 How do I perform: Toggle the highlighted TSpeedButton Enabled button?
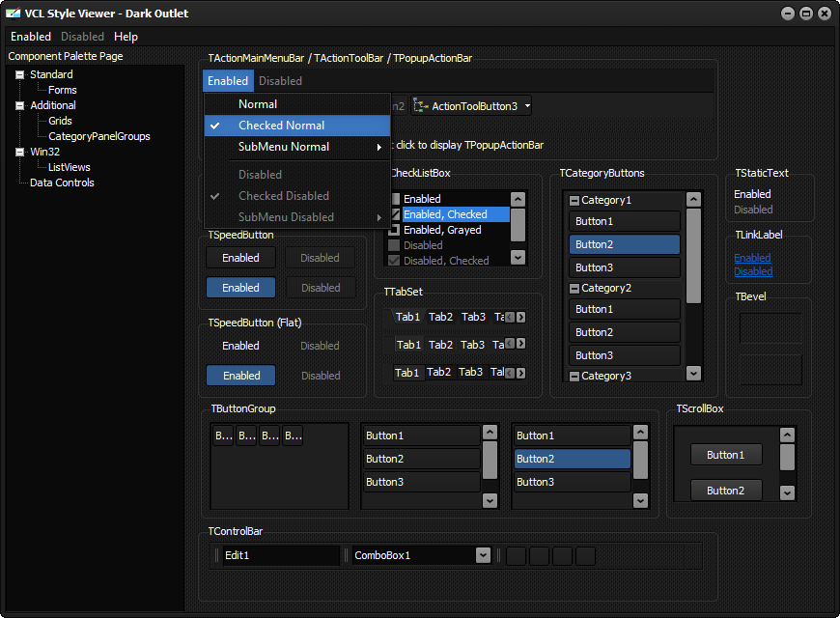click(241, 288)
